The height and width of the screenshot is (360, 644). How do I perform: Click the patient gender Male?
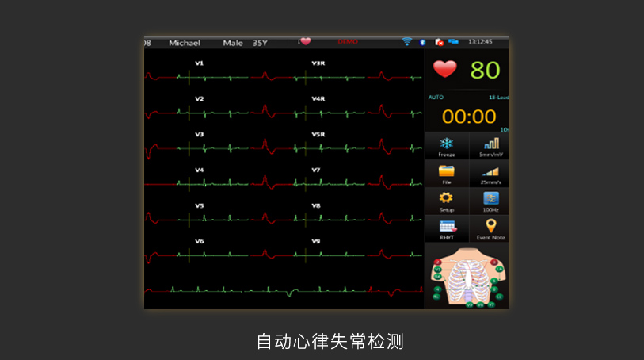point(233,43)
